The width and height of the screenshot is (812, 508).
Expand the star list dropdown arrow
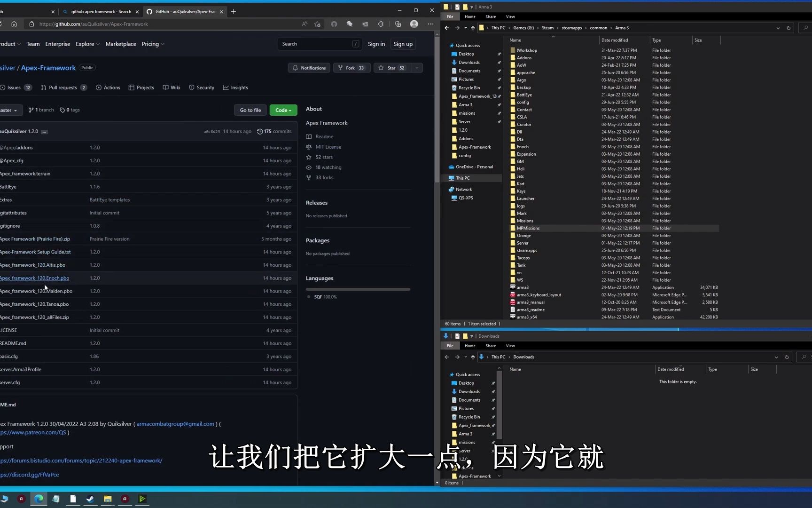pyautogui.click(x=417, y=68)
